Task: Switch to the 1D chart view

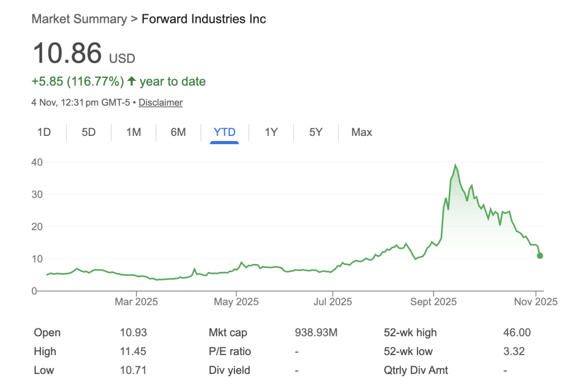Action: 44,132
